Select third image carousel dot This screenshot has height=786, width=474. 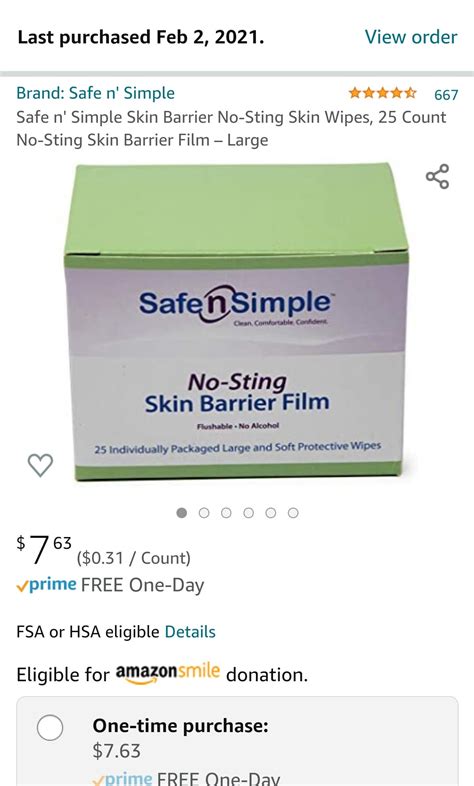click(x=226, y=513)
